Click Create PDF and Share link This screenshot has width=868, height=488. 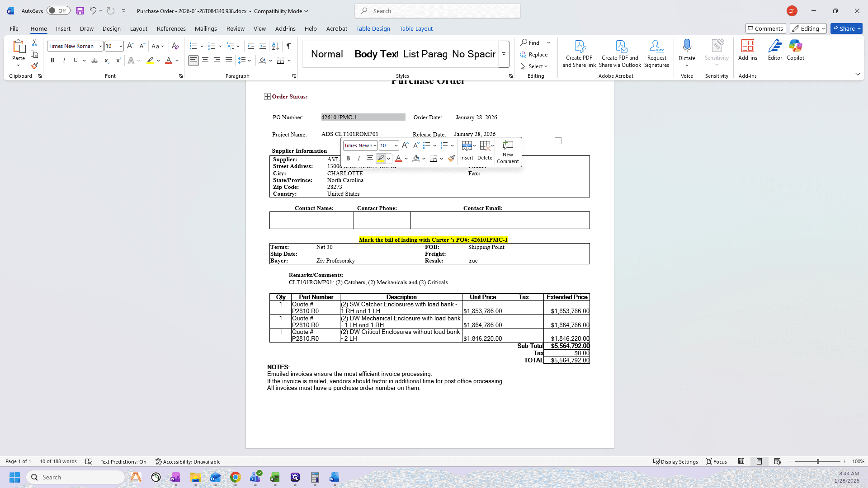click(579, 54)
